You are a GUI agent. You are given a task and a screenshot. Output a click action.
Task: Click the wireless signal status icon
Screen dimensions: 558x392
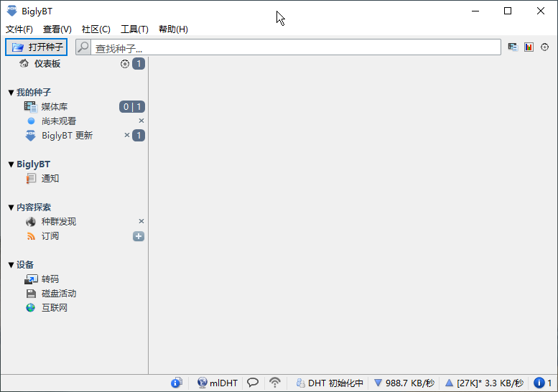pos(274,383)
